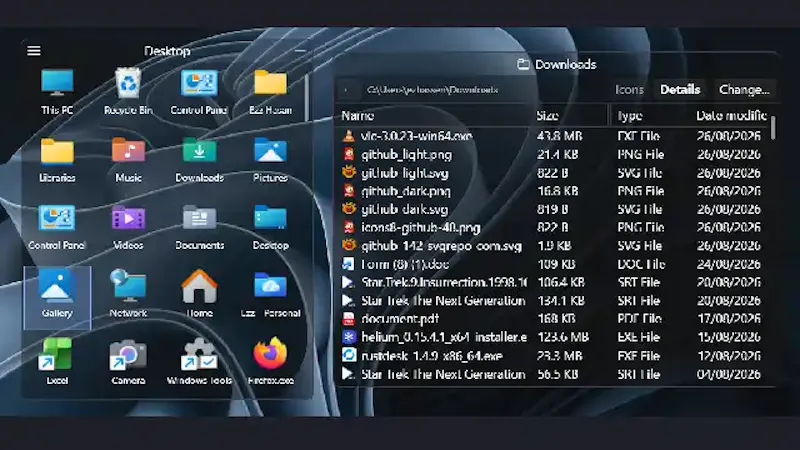Open the Pictures folder icon

tap(270, 151)
